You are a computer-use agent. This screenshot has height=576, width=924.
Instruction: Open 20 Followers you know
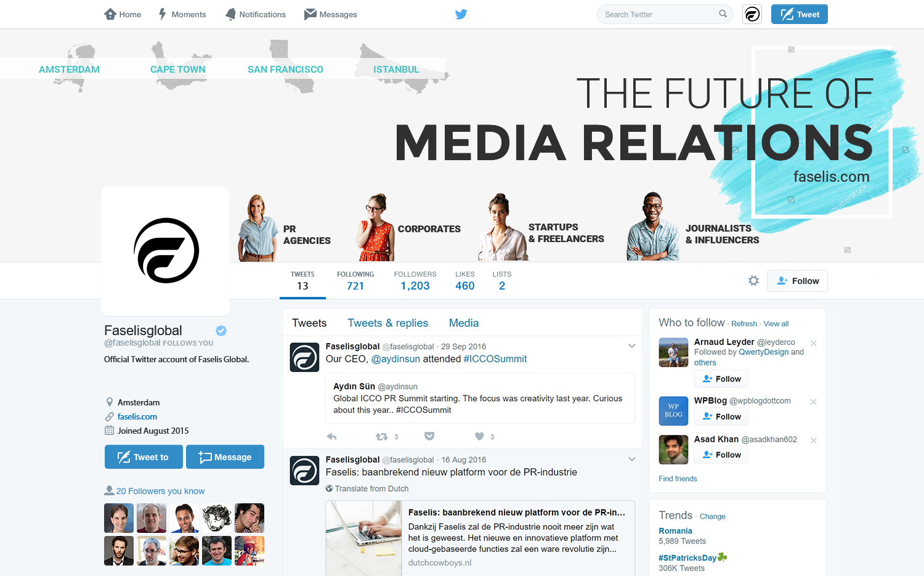(160, 491)
